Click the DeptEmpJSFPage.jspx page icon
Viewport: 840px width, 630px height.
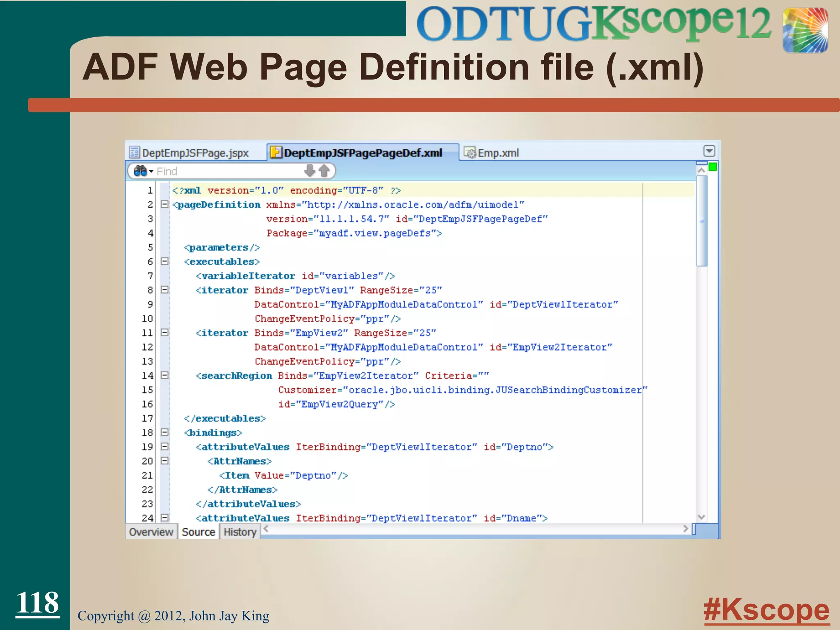click(134, 153)
